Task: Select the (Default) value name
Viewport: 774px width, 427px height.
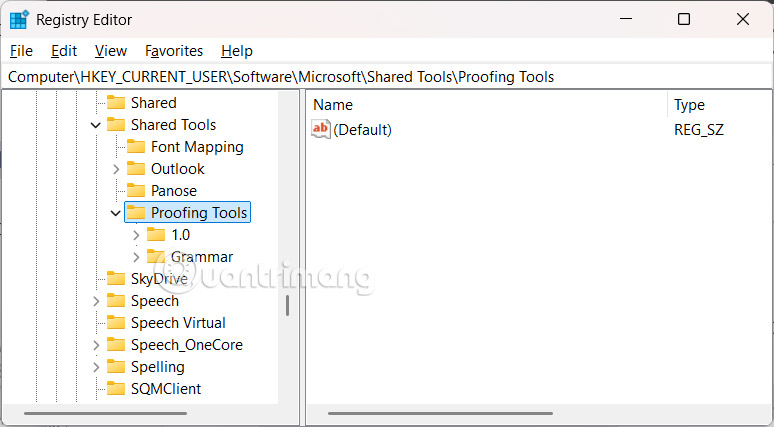Action: pyautogui.click(x=362, y=129)
